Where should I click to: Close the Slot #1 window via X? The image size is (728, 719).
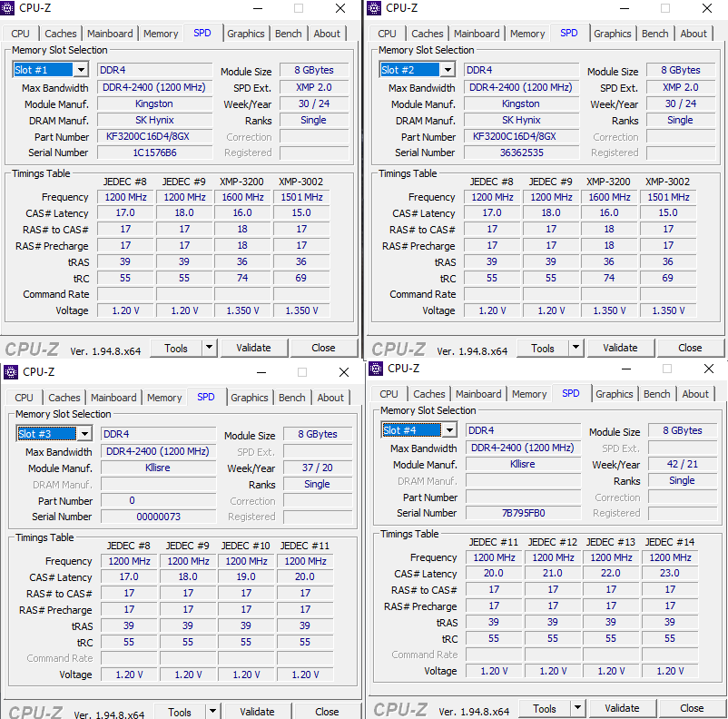pyautogui.click(x=340, y=8)
